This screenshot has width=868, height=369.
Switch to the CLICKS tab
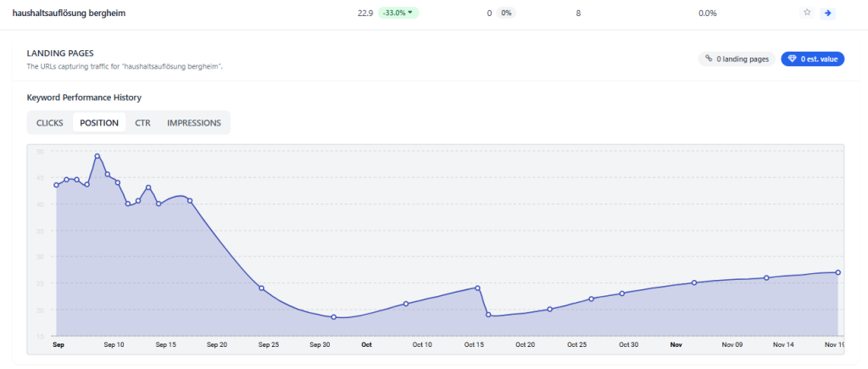point(50,122)
